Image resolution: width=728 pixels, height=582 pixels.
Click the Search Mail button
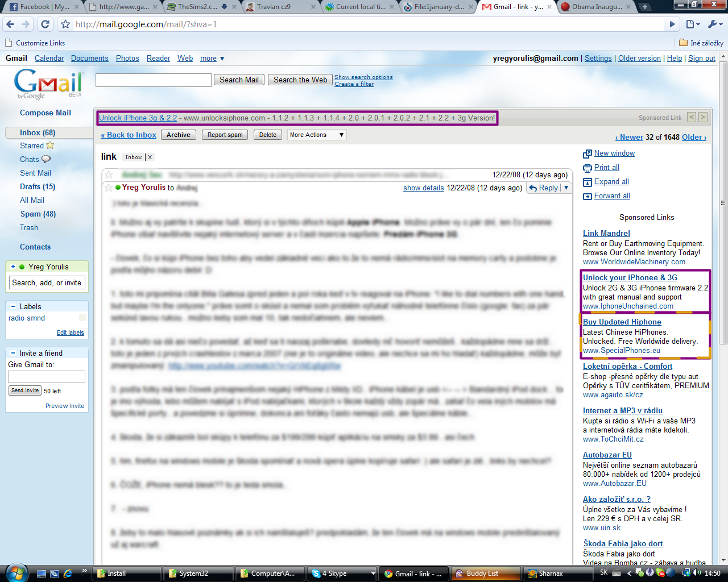click(x=239, y=80)
